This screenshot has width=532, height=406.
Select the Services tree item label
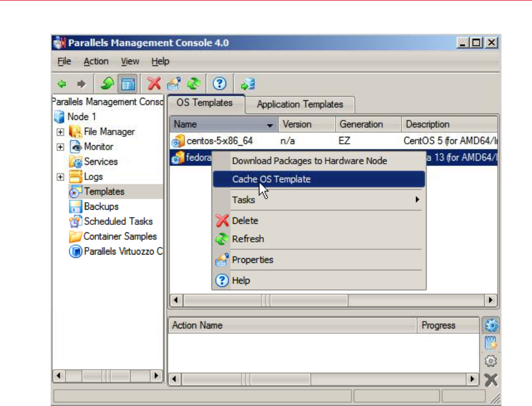pos(101,161)
